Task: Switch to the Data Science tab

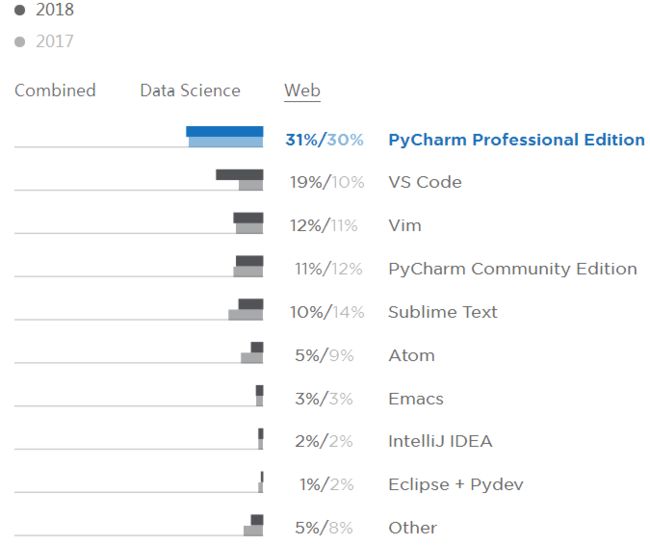Action: (x=190, y=90)
